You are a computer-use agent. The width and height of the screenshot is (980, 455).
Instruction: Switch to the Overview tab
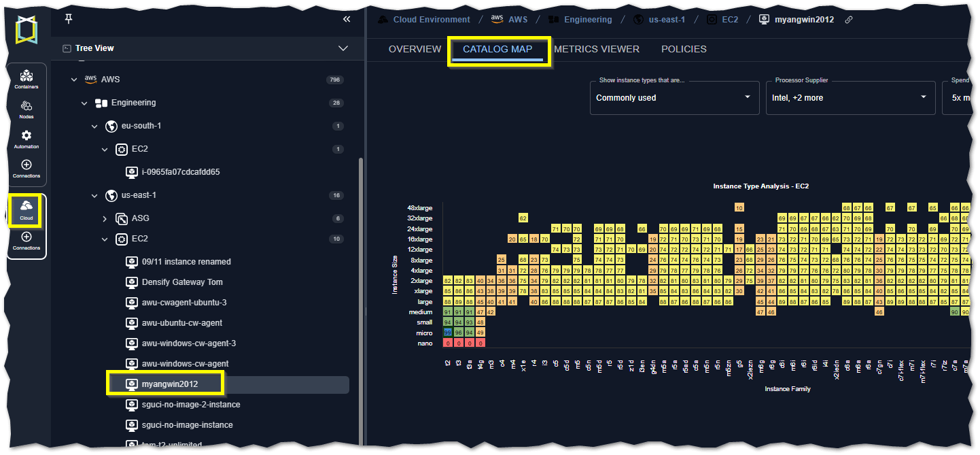[415, 49]
